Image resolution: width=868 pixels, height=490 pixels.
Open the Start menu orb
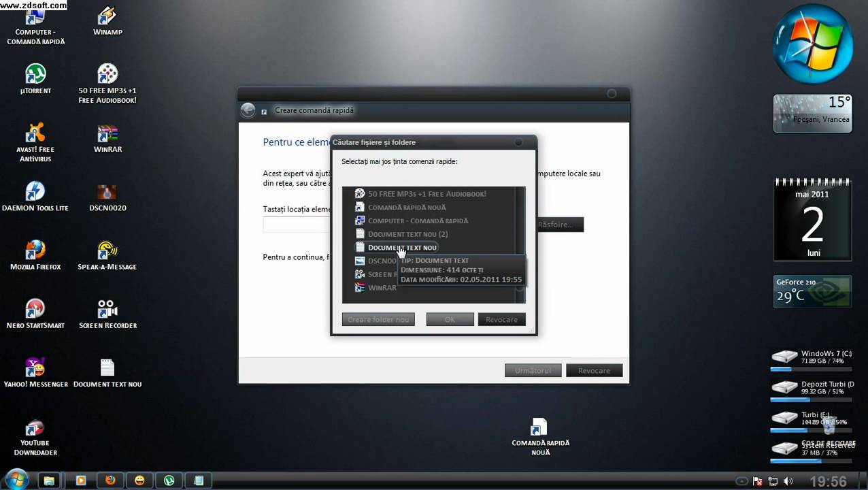click(16, 480)
